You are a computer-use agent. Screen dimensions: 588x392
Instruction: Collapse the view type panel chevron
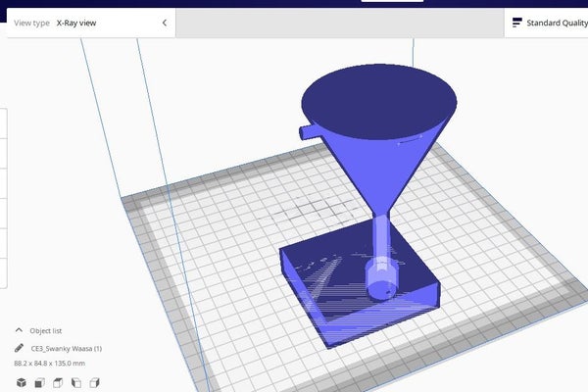(165, 23)
